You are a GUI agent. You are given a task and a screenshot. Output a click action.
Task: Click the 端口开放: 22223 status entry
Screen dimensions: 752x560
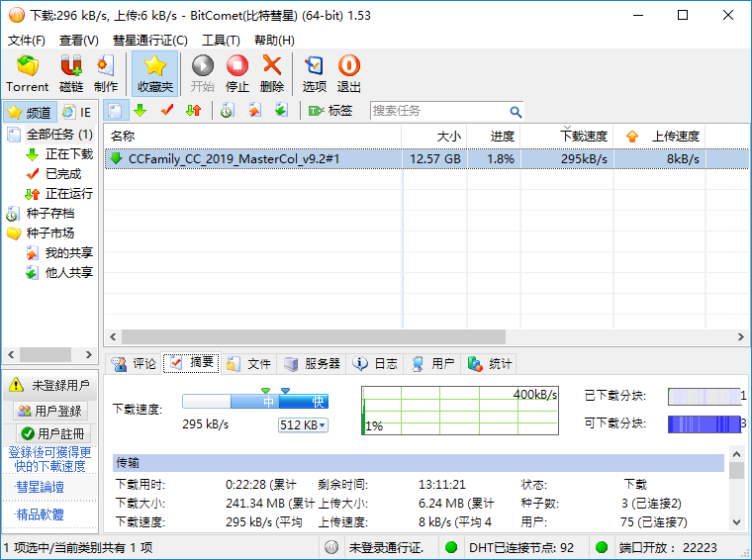pos(668,547)
